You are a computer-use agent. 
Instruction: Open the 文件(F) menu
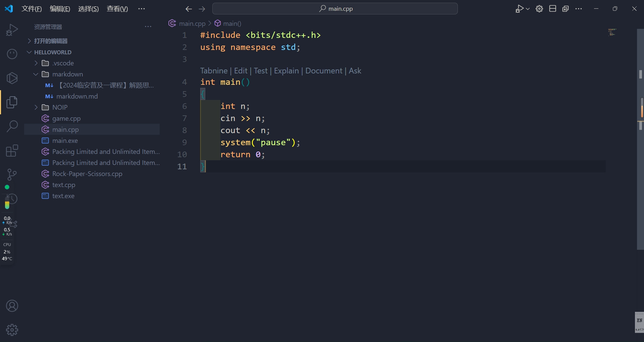point(32,9)
